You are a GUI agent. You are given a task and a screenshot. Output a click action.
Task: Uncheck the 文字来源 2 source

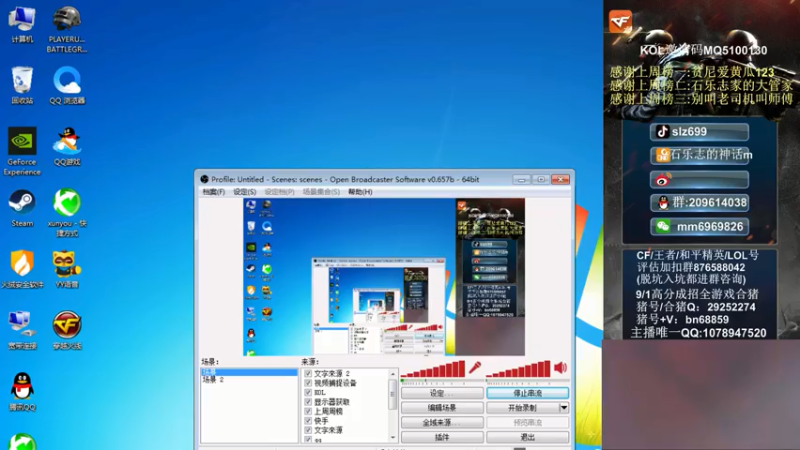[x=308, y=373]
